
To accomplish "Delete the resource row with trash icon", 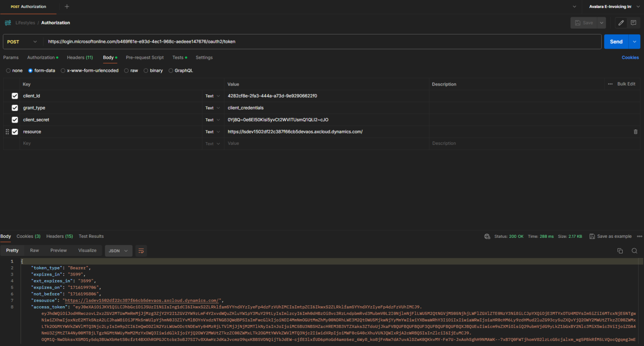I will pyautogui.click(x=635, y=131).
